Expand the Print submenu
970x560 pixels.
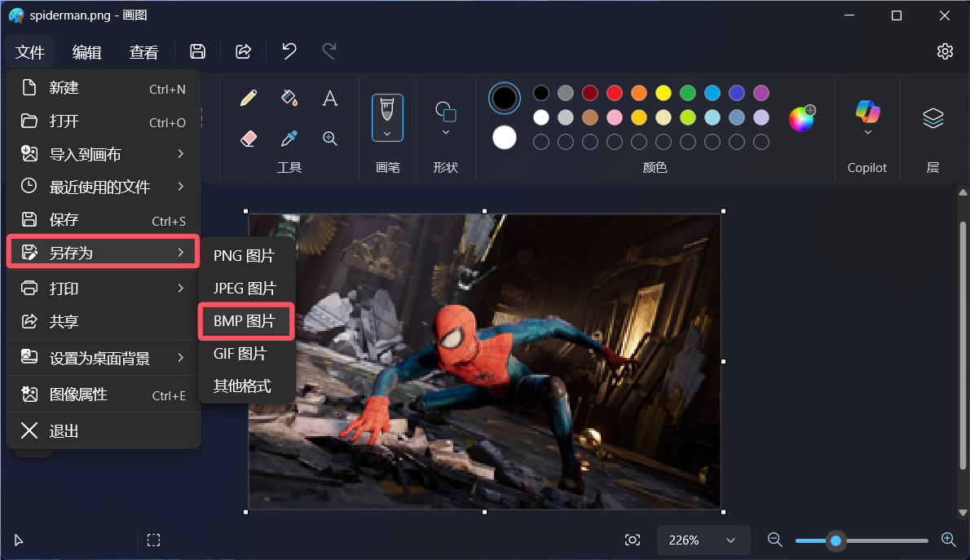tap(180, 288)
